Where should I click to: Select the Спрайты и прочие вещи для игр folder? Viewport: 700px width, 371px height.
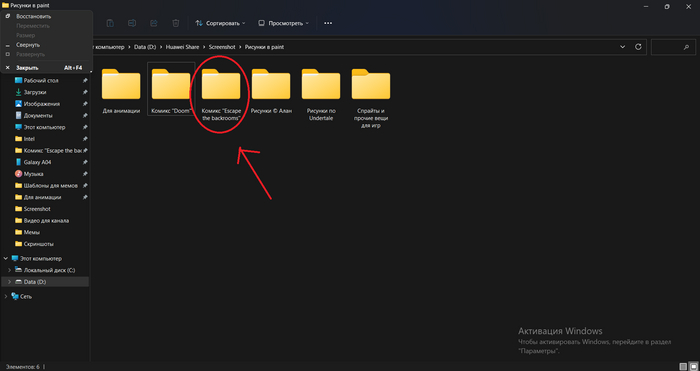[371, 97]
